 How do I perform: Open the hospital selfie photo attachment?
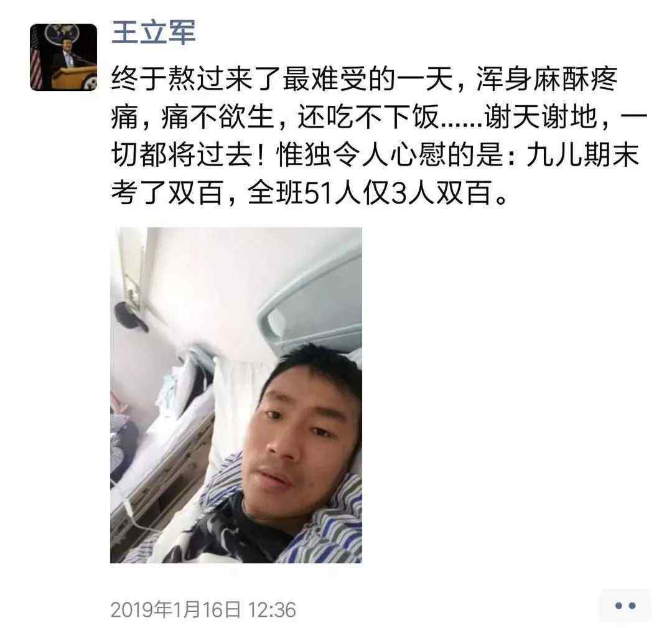(236, 395)
